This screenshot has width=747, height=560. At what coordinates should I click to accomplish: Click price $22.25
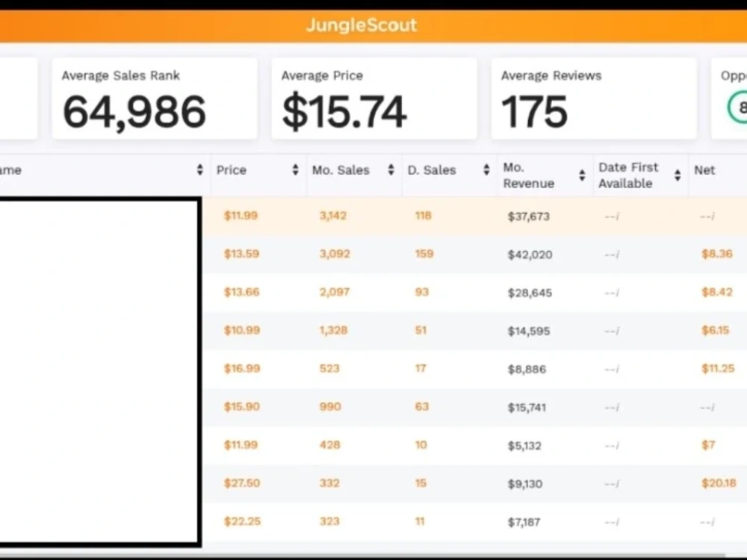tap(242, 521)
